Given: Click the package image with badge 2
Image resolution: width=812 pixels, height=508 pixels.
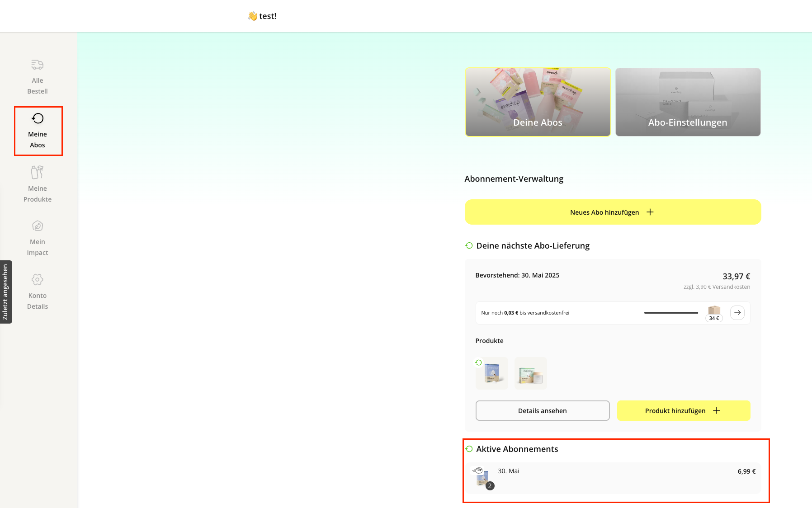Looking at the screenshot, I should coord(483,477).
